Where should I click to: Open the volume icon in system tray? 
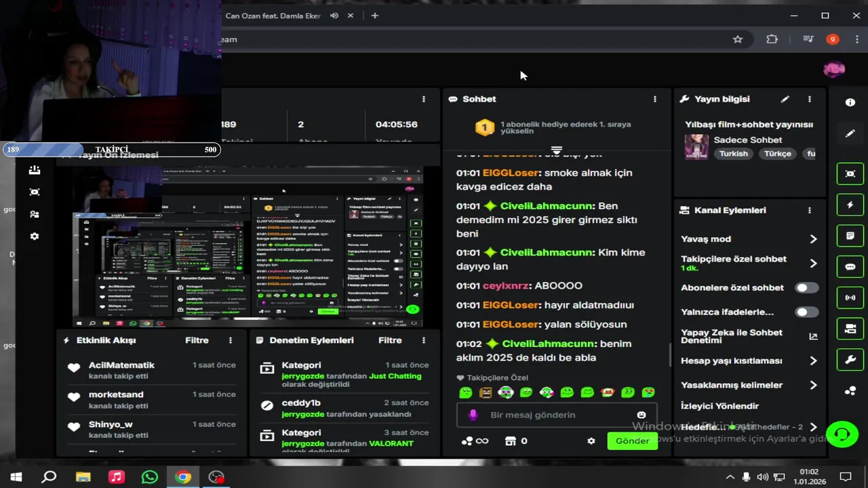(762, 477)
